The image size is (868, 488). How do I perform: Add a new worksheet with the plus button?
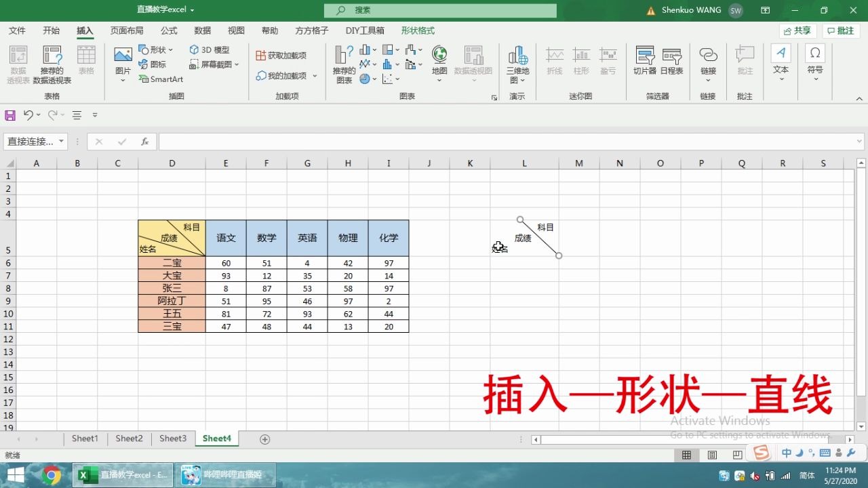tap(264, 439)
